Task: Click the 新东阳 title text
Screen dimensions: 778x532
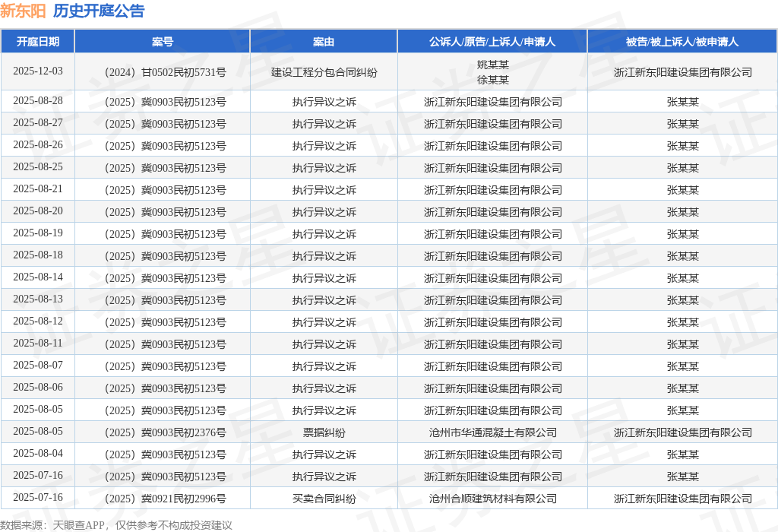Action: point(23,11)
